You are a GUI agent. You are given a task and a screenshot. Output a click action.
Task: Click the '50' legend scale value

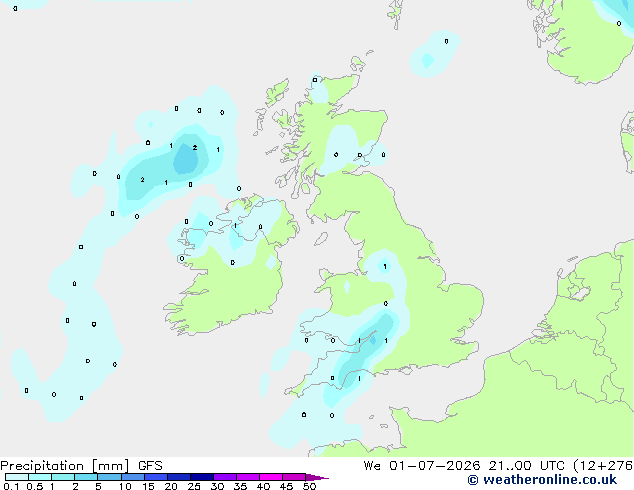pos(309,486)
